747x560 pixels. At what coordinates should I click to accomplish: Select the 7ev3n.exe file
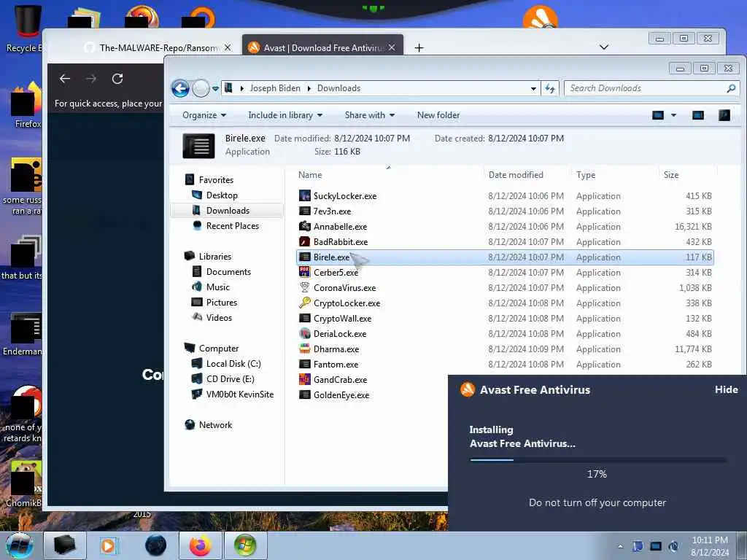332,211
